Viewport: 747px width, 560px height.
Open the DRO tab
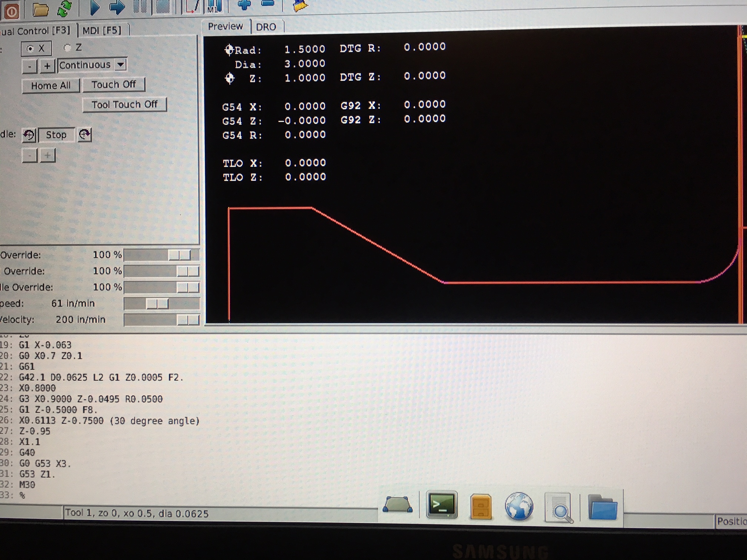tap(266, 27)
